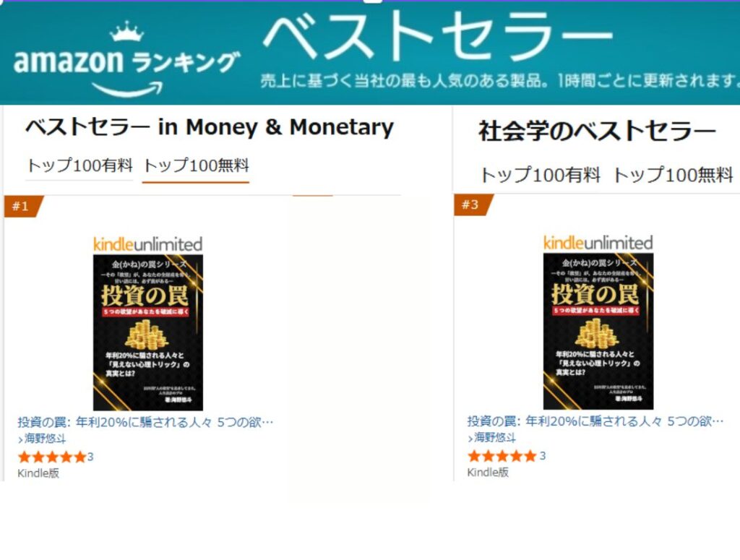Viewport: 740px width, 560px height.
Task: Click the 投資の罠 cover image ranked #1
Action: click(148, 332)
